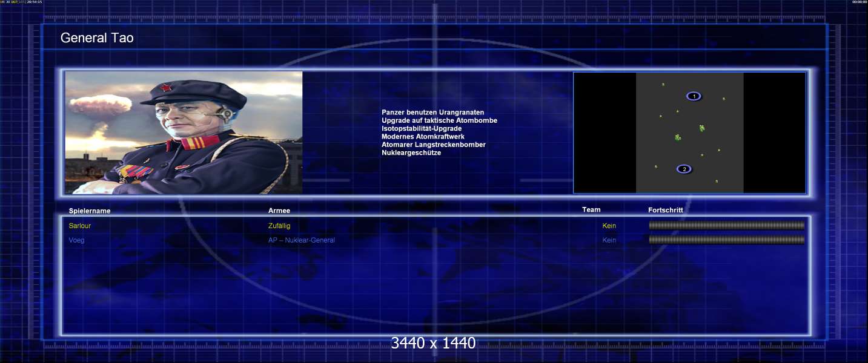Click 'Isotopstabilität-Upgrade' line
The width and height of the screenshot is (868, 363).
coord(422,128)
